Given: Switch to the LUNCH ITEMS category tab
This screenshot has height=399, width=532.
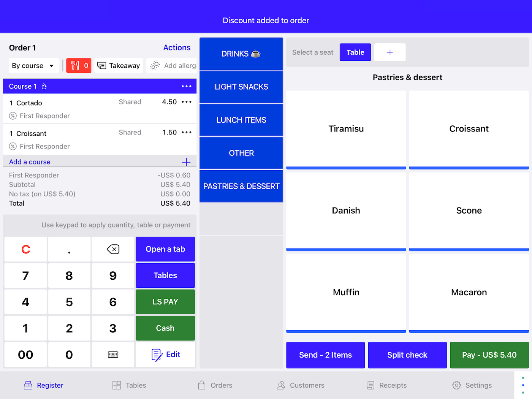Looking at the screenshot, I should tap(241, 120).
